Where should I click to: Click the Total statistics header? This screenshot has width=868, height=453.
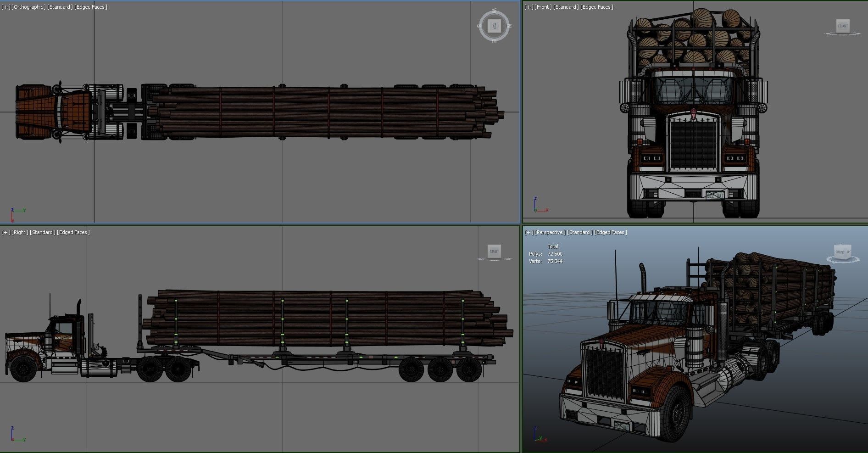tap(553, 246)
